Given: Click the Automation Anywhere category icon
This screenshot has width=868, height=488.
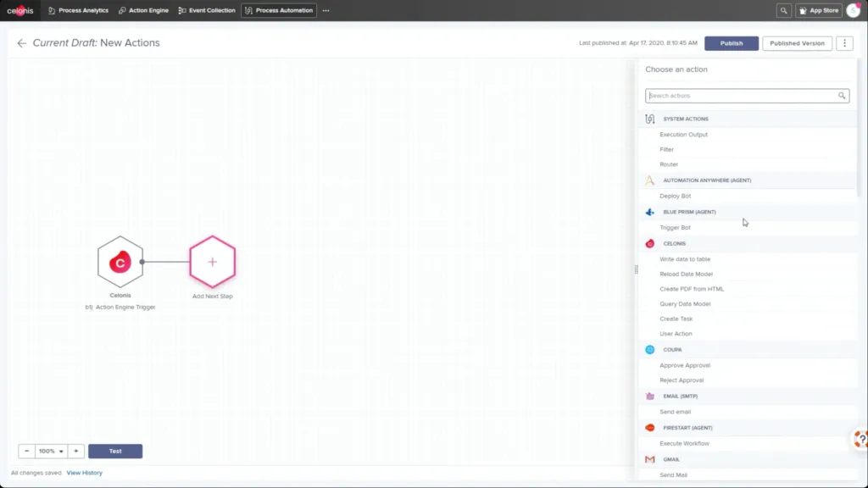Looking at the screenshot, I should tap(650, 180).
